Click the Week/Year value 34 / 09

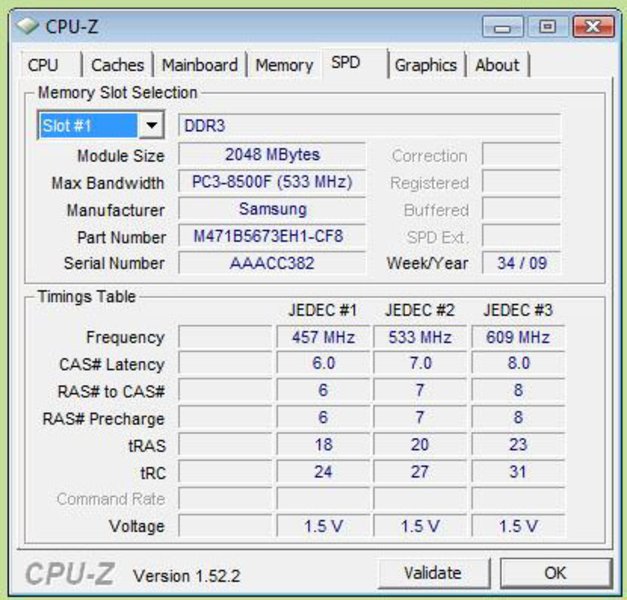521,263
